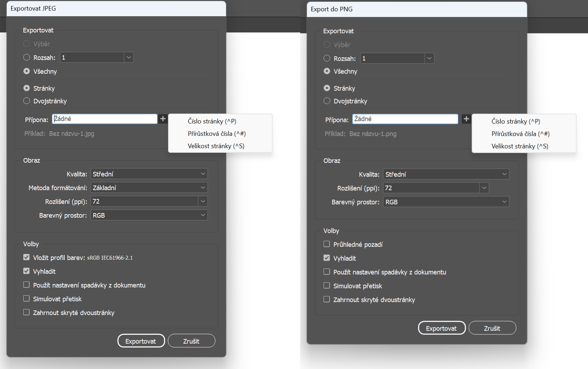Click the 'Bez názvu-1.png' example filename
This screenshot has height=369, width=588.
(x=373, y=134)
